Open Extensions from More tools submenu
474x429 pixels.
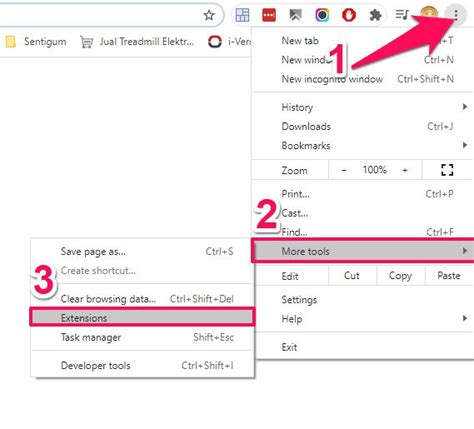point(142,317)
